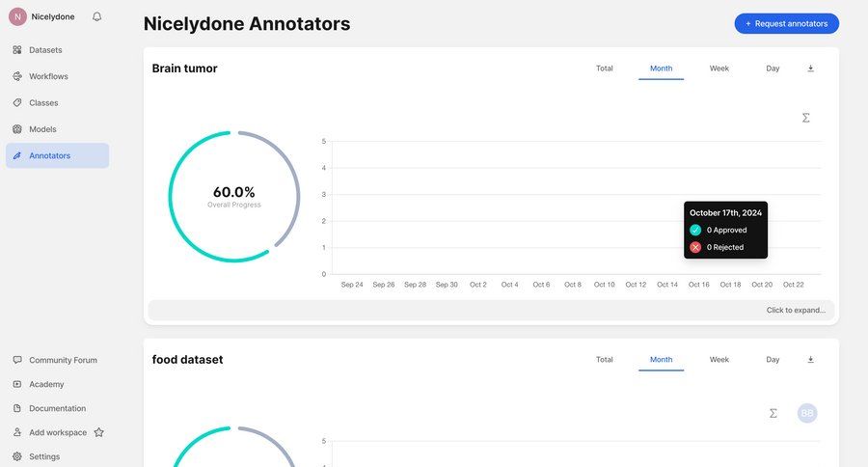Screen dimensions: 868x467
Task: Click the star next to Add workspace
Action: pos(98,432)
